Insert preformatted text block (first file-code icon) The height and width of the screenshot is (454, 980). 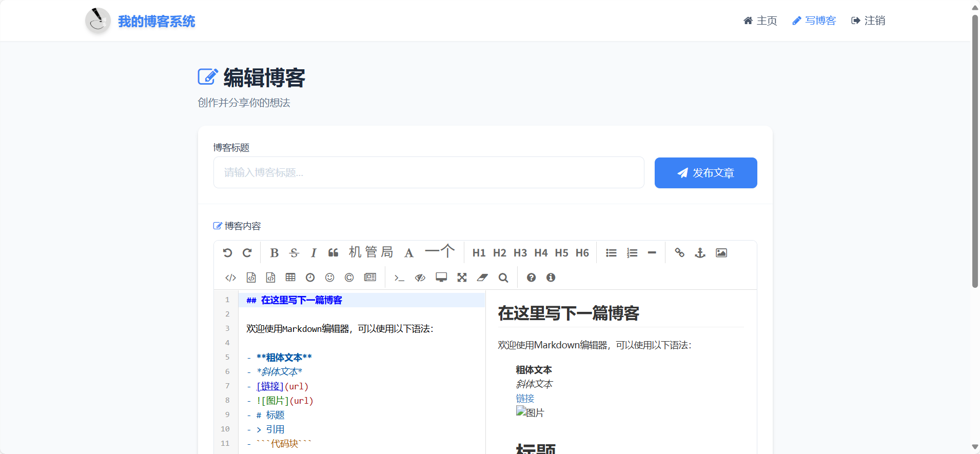pyautogui.click(x=251, y=278)
